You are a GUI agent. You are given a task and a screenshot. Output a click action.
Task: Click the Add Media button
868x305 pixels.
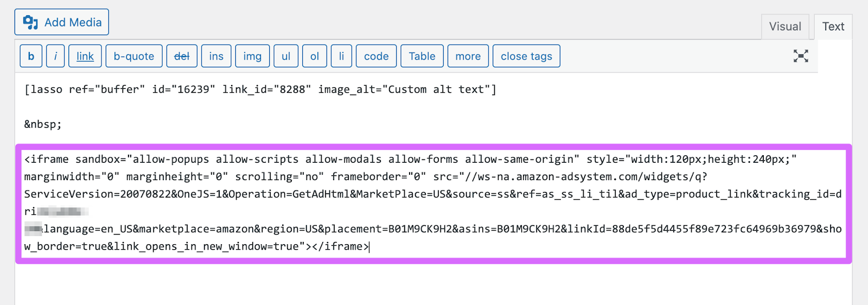click(x=61, y=22)
